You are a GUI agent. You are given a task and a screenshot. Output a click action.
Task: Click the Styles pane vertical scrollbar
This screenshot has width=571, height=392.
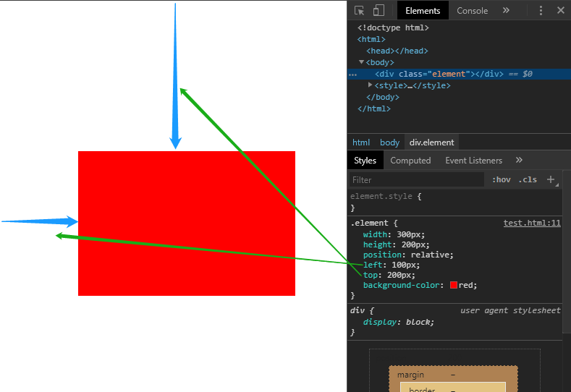(x=567, y=251)
